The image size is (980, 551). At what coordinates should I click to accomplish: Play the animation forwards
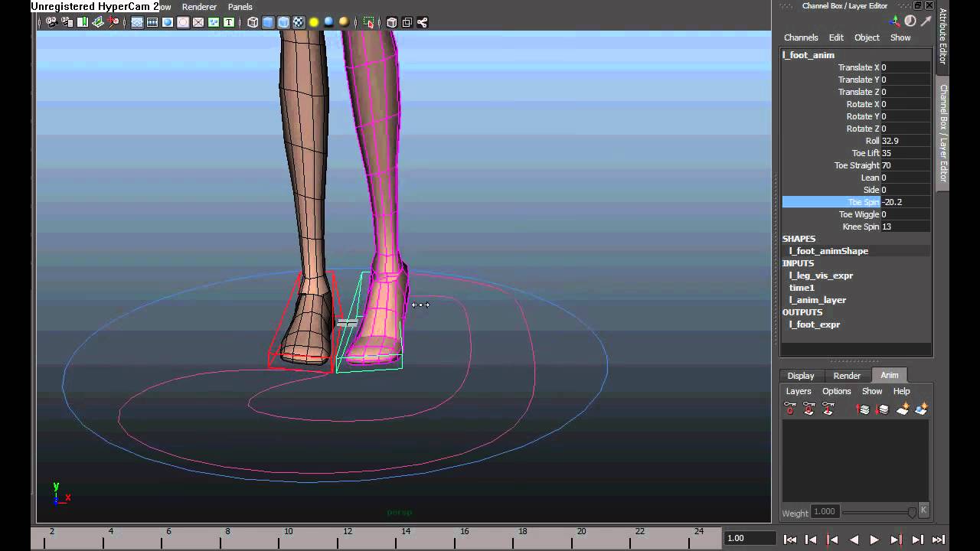(x=874, y=540)
